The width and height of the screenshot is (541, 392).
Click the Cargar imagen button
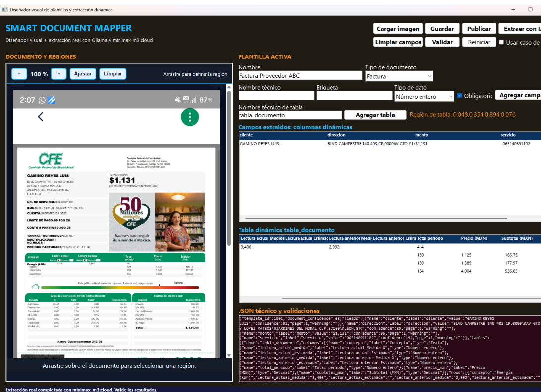[398, 29]
